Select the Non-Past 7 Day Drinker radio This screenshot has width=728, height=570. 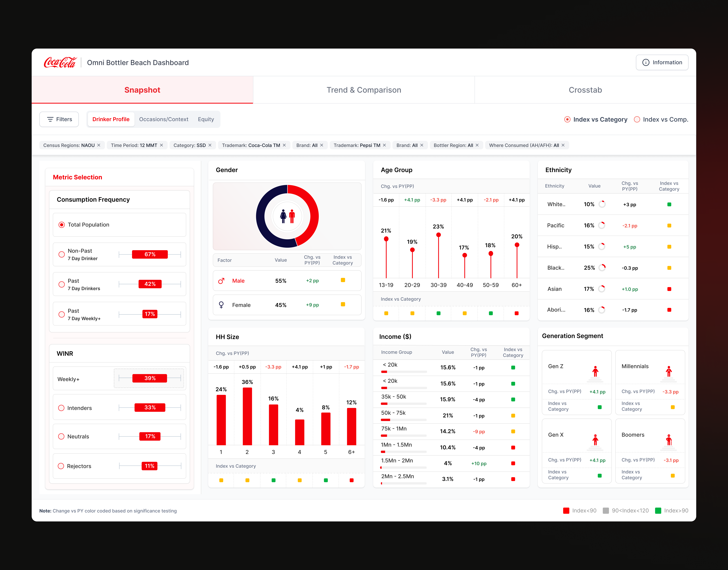(x=62, y=254)
